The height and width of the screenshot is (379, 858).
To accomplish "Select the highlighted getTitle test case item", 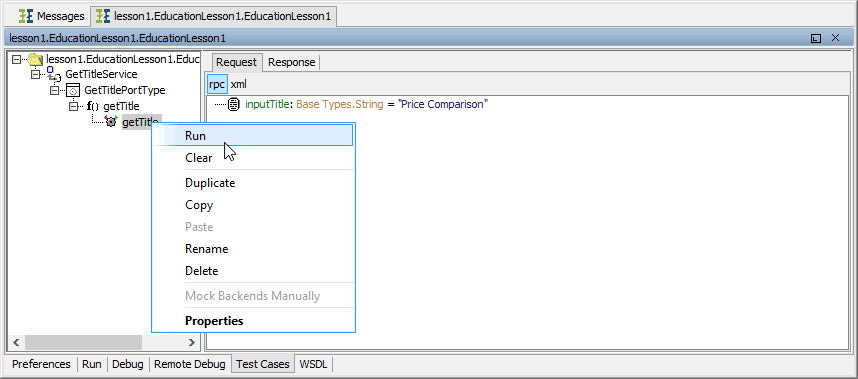I will coord(141,122).
